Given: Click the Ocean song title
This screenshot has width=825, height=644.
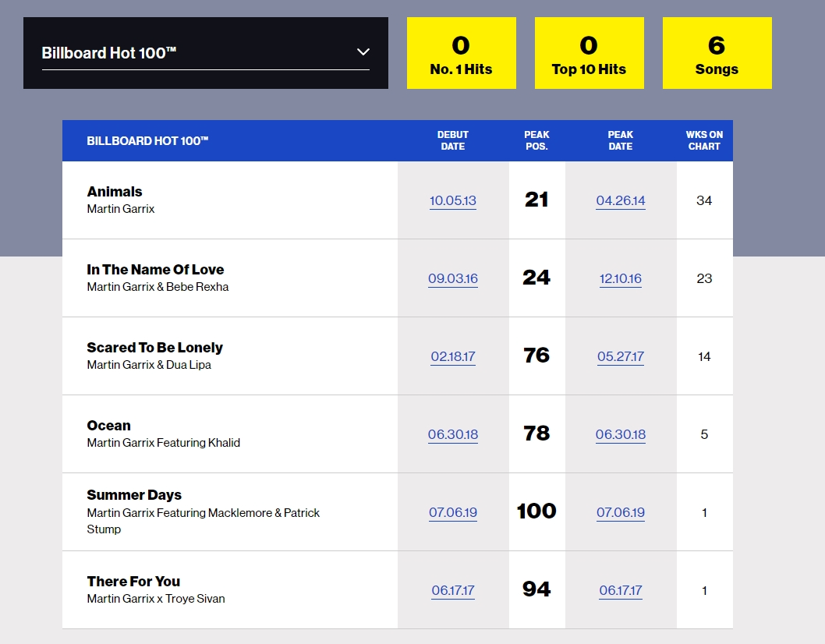Looking at the screenshot, I should tap(108, 425).
